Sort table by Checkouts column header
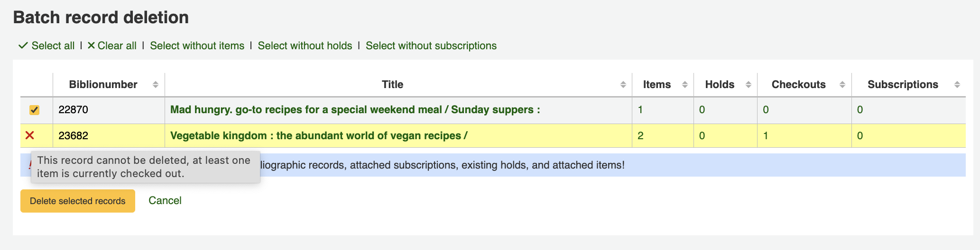Screen dimensions: 980x250 click(798, 85)
